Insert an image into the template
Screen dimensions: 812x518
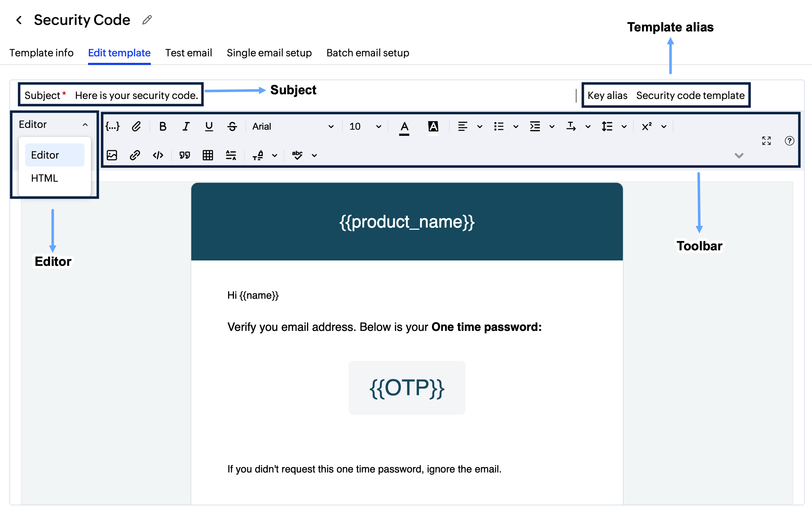112,155
